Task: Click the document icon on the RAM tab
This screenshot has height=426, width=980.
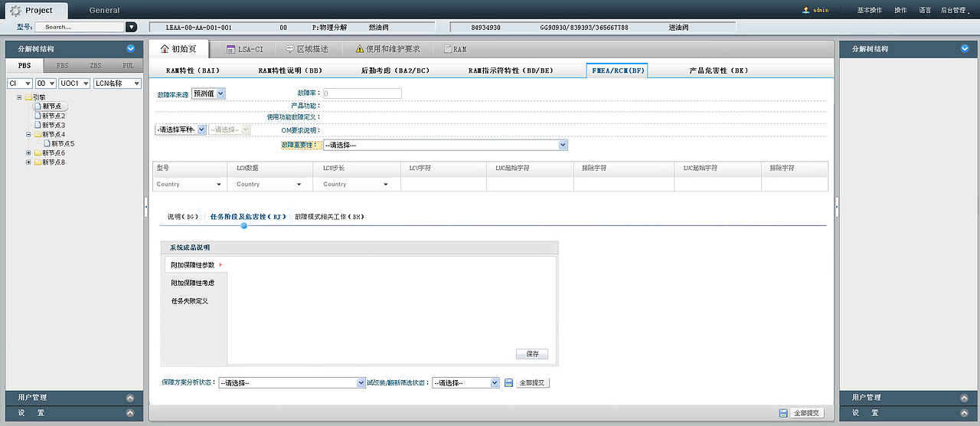Action: (x=448, y=49)
